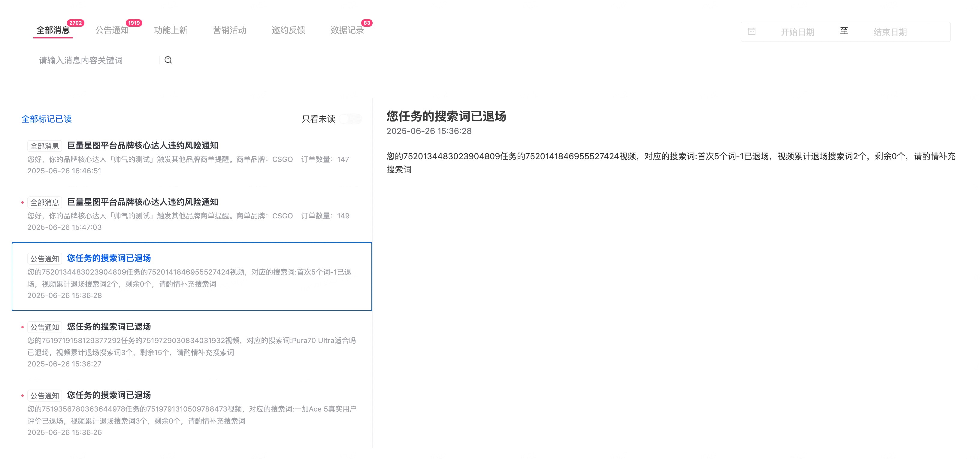Toggle the 只看未读 switch
980x468 pixels.
[350, 119]
